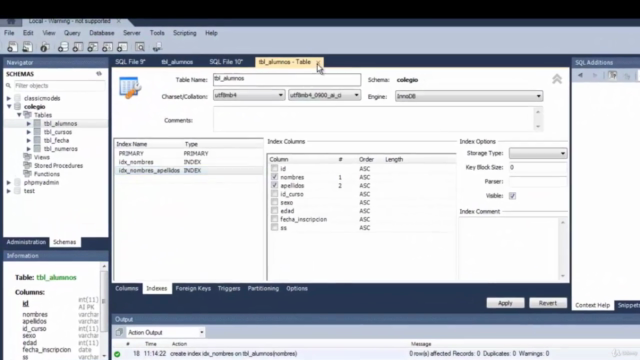Expand the phpmyadmin schema

click(x=9, y=182)
